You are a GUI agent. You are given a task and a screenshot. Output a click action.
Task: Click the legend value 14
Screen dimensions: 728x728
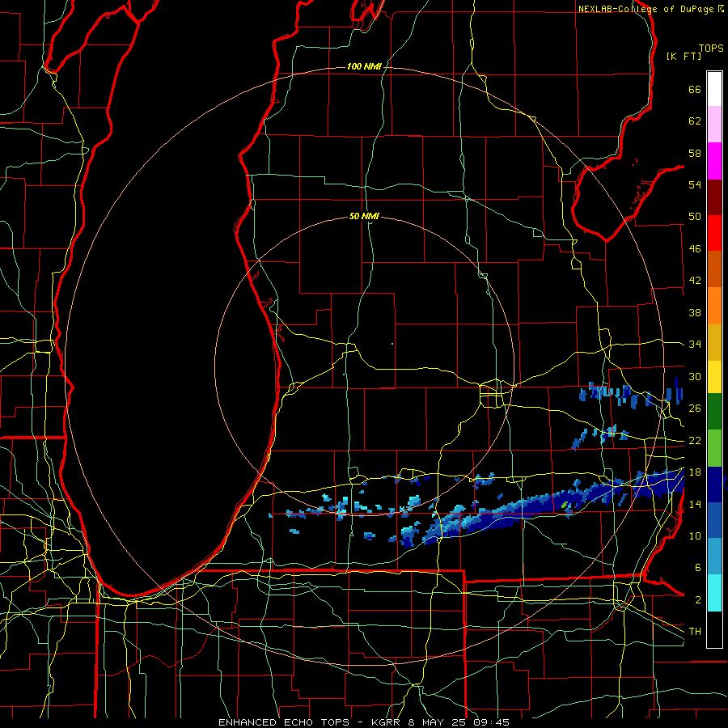pyautogui.click(x=695, y=504)
